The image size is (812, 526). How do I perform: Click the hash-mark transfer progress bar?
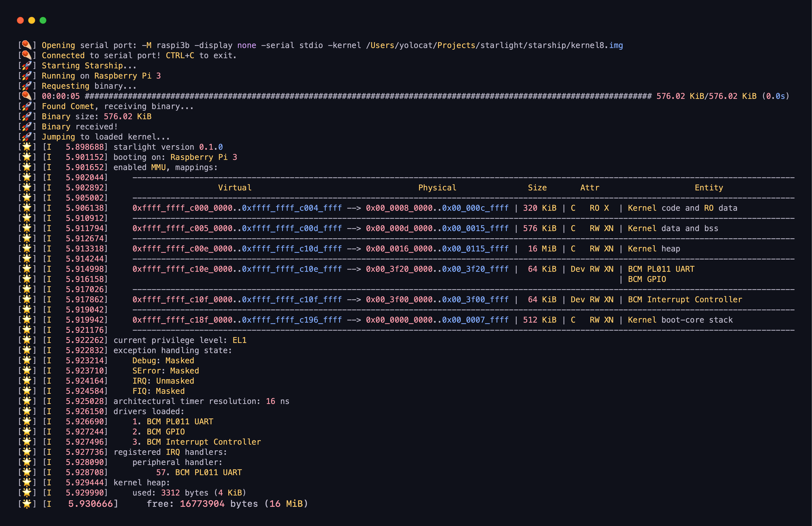point(368,96)
